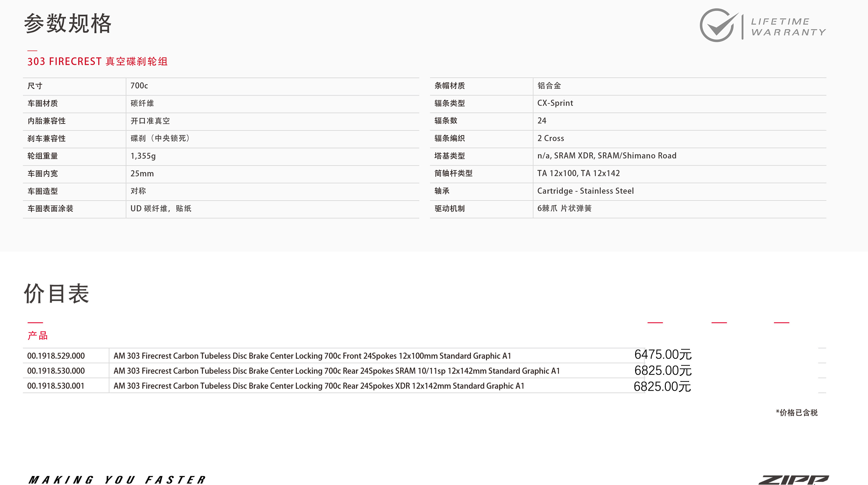Select part number 00.1918.529.000
This screenshot has width=868, height=485.
pyautogui.click(x=56, y=356)
